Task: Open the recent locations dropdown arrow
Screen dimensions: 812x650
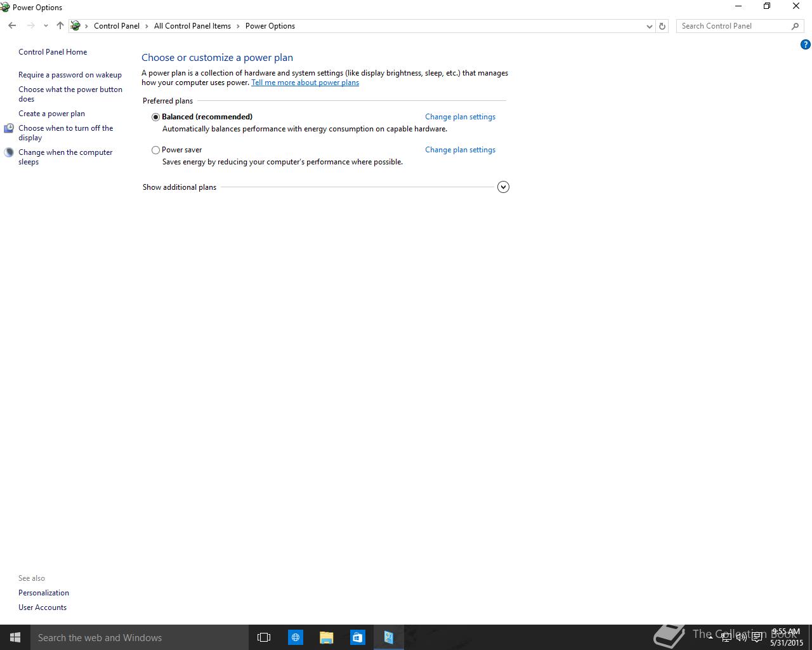Action: coord(46,26)
